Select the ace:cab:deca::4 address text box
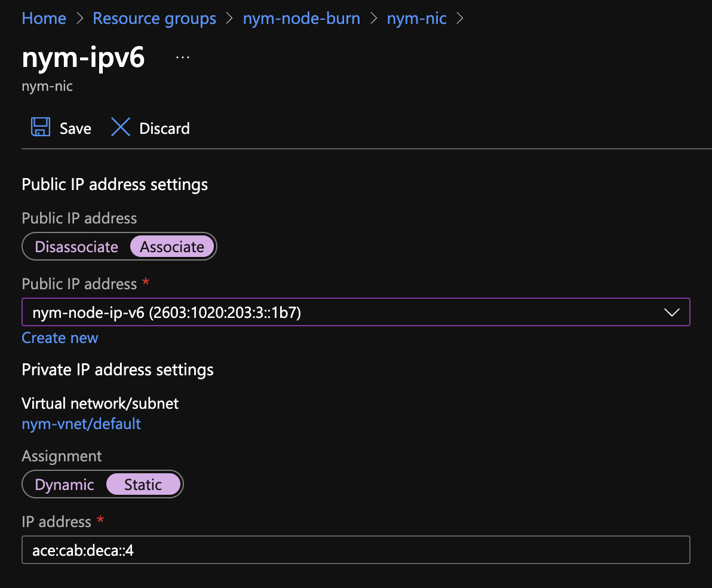Image resolution: width=712 pixels, height=588 pixels. (x=356, y=550)
